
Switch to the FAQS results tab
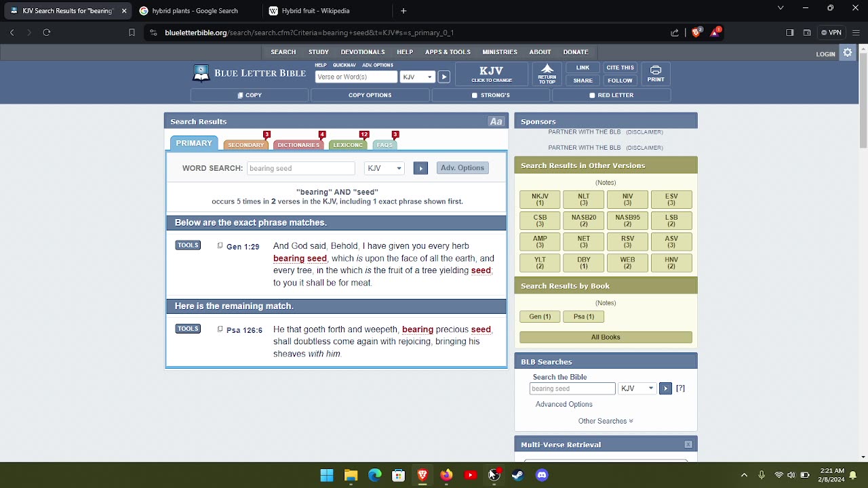tap(384, 145)
